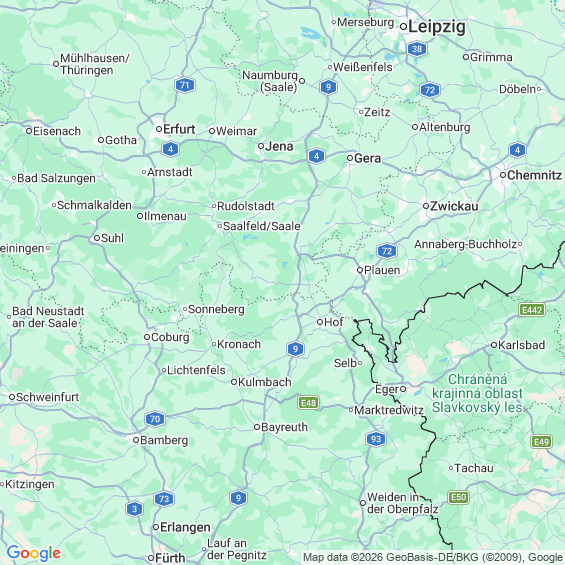Screen dimensions: 565x565
Task: Select the E49 green route shield
Action: coord(542,442)
